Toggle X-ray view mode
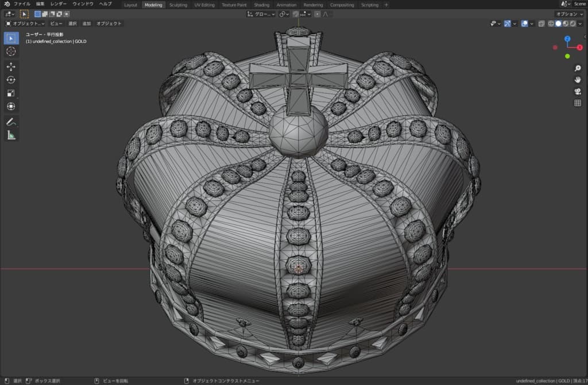 point(541,24)
